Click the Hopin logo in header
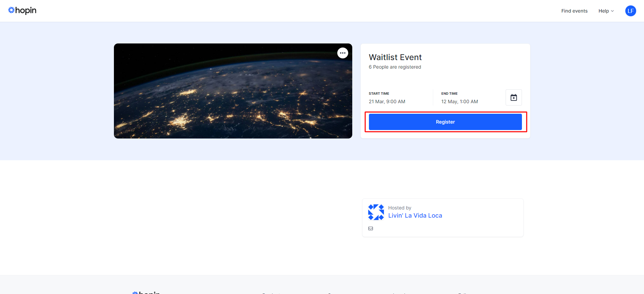Viewport: 644px width, 294px height. pos(22,11)
